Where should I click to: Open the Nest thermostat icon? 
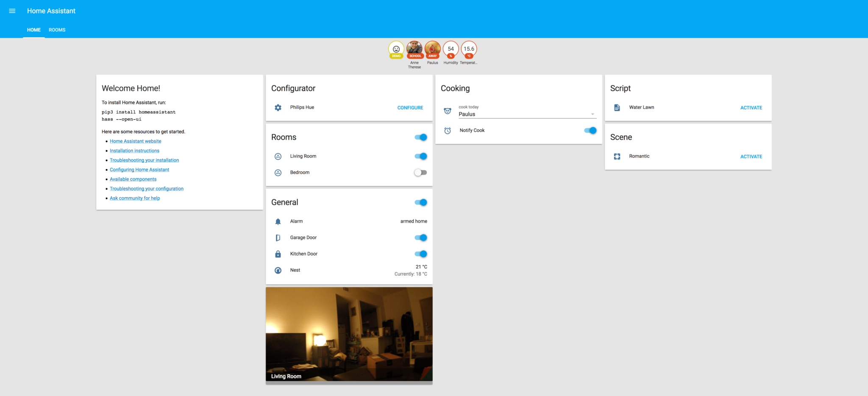pyautogui.click(x=278, y=270)
